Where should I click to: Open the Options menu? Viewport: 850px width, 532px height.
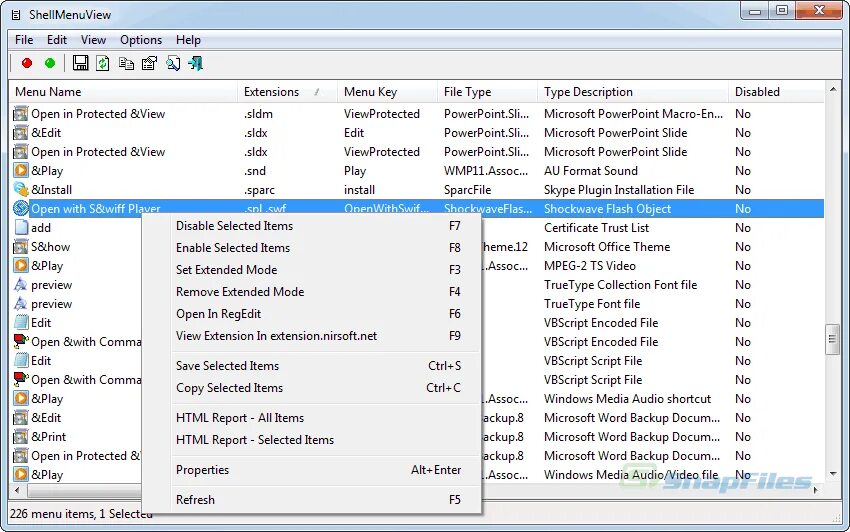pos(141,40)
